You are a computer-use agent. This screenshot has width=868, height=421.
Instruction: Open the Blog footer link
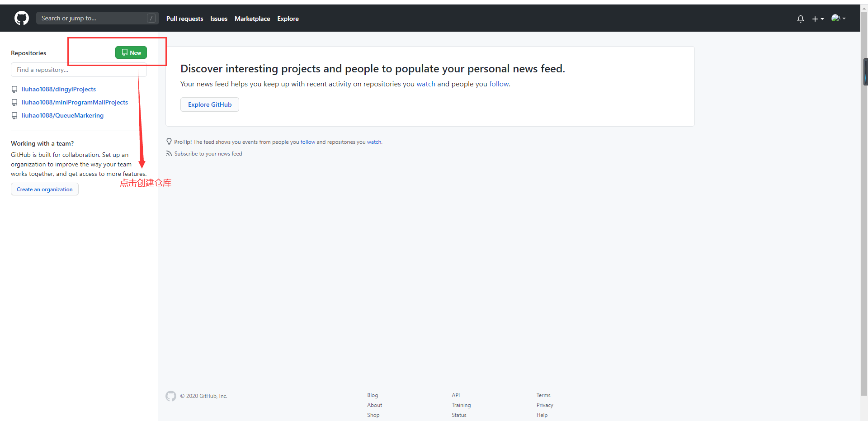tap(373, 395)
